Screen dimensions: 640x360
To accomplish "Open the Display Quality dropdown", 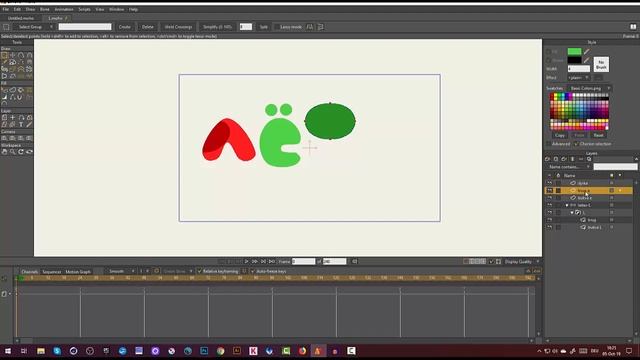I will (x=522, y=262).
